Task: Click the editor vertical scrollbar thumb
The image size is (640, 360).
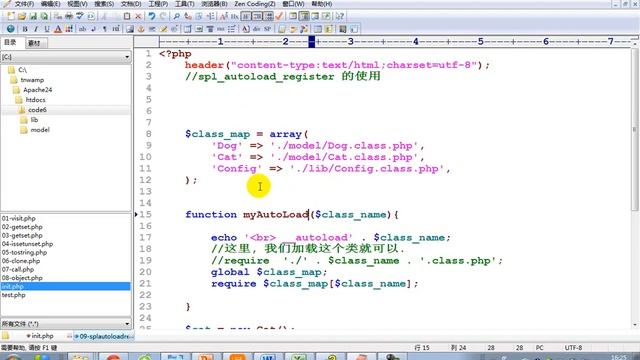Action: tap(634, 130)
